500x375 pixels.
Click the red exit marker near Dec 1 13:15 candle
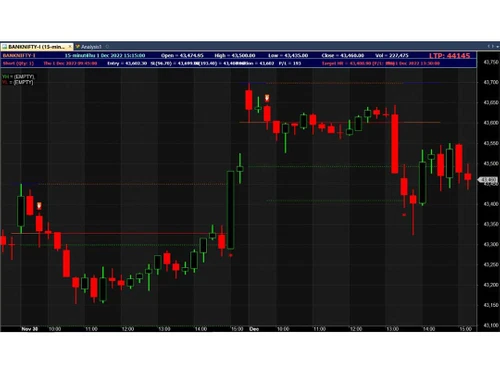(404, 215)
